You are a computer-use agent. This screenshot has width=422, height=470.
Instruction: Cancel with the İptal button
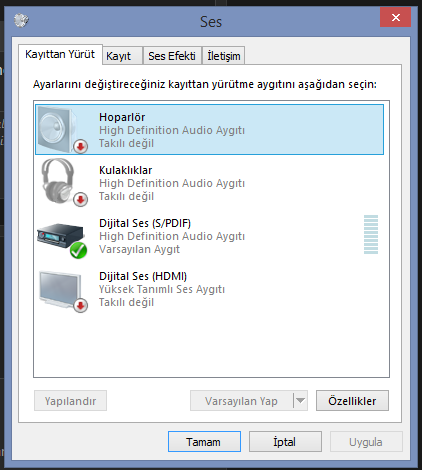point(285,442)
